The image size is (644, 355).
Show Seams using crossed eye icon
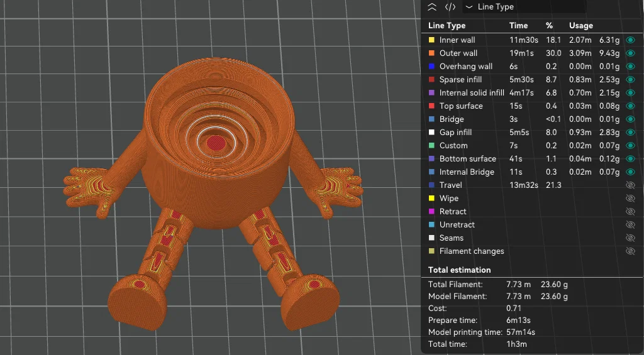click(x=630, y=238)
